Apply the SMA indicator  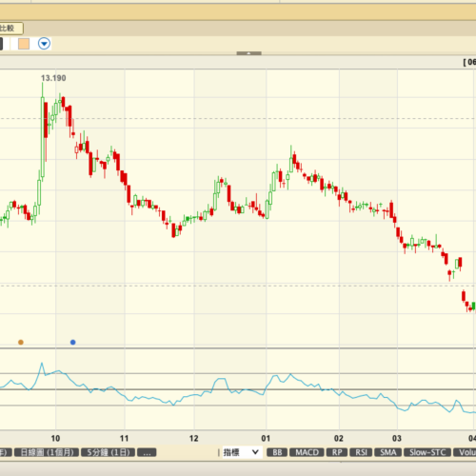388,452
